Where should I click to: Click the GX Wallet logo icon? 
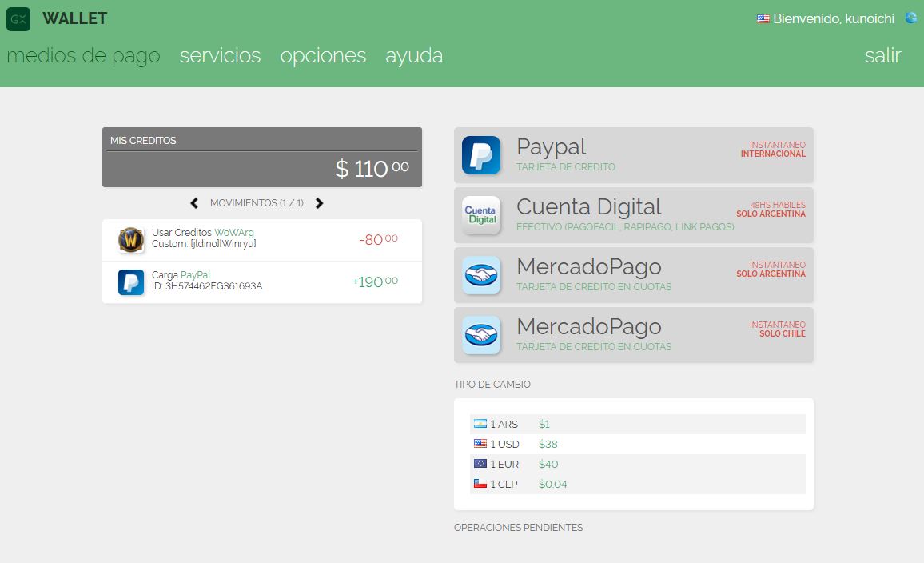[x=18, y=19]
